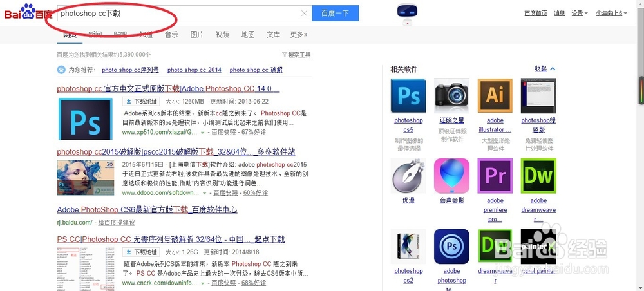Open suggestion photo shop cc序列号
The height and width of the screenshot is (291, 644).
(x=130, y=70)
